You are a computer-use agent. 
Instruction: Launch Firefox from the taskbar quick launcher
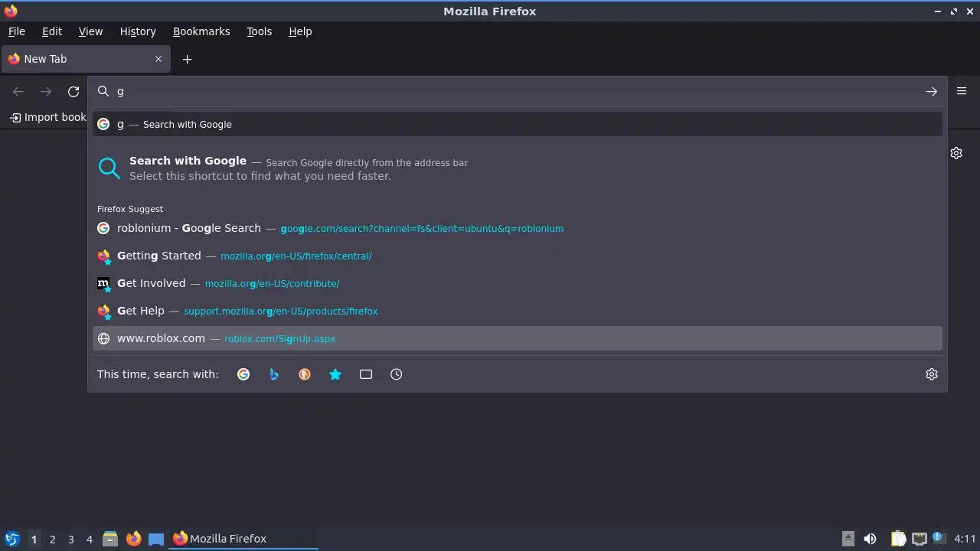[133, 539]
